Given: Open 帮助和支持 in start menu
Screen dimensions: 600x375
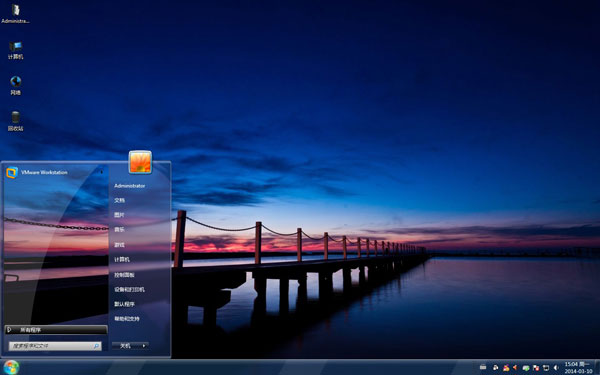Looking at the screenshot, I should coord(127,318).
